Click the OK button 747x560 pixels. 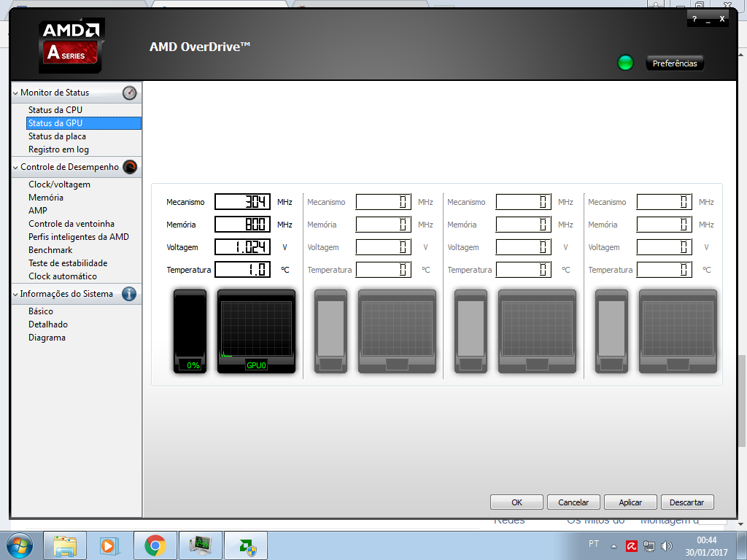[x=516, y=502]
